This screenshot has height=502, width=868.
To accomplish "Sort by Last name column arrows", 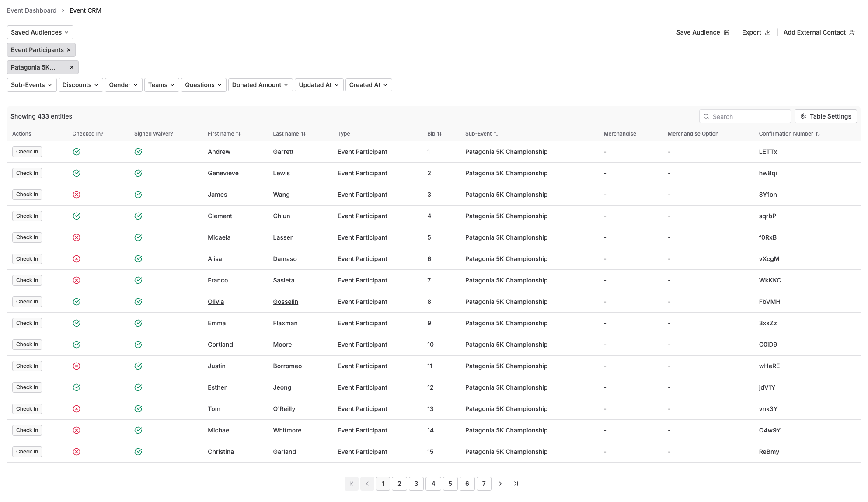I will point(303,134).
